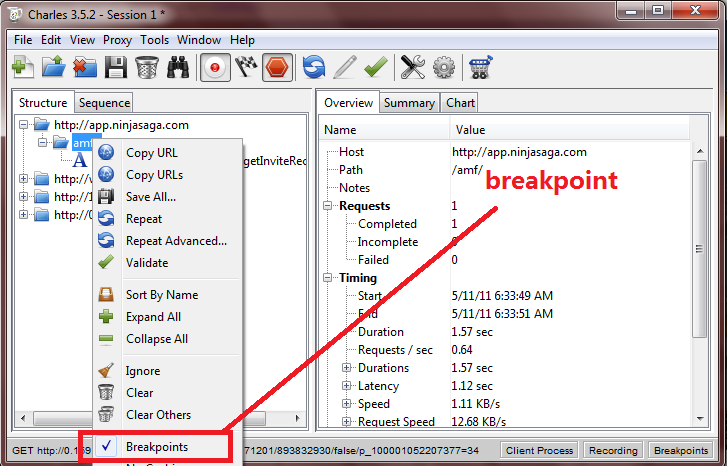The width and height of the screenshot is (727, 466).
Task: Open Settings with gear icon
Action: (444, 67)
